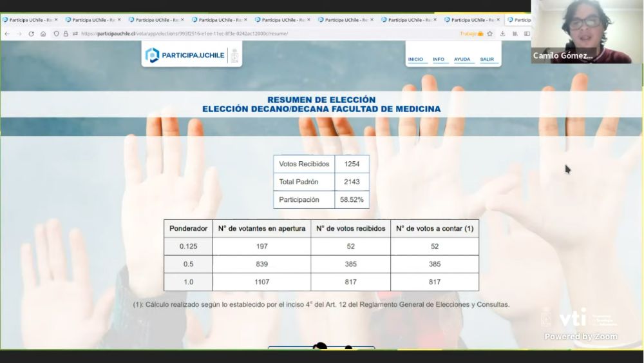The image size is (644, 363).
Task: Click SALIR to log out
Action: point(487,59)
